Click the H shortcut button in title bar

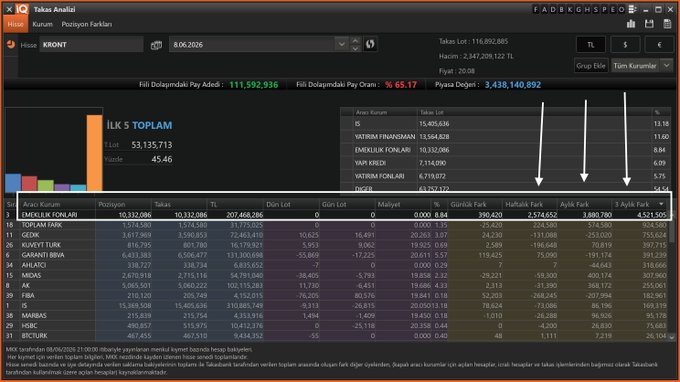[587, 9]
